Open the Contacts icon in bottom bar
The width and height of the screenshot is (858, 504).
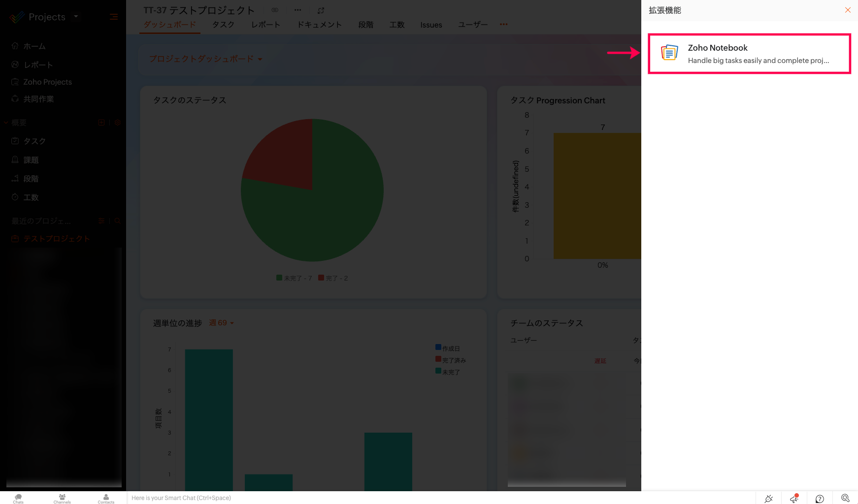click(x=106, y=498)
